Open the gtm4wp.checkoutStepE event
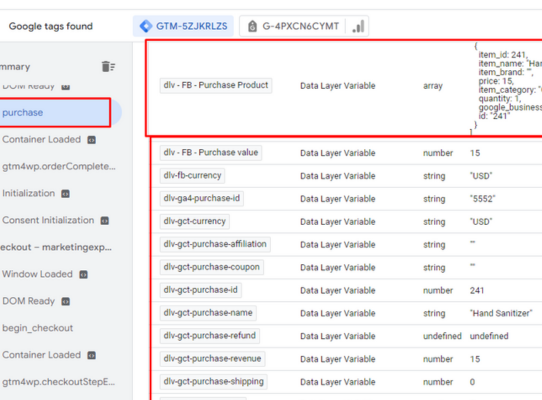This screenshot has height=400, width=542. [58, 382]
